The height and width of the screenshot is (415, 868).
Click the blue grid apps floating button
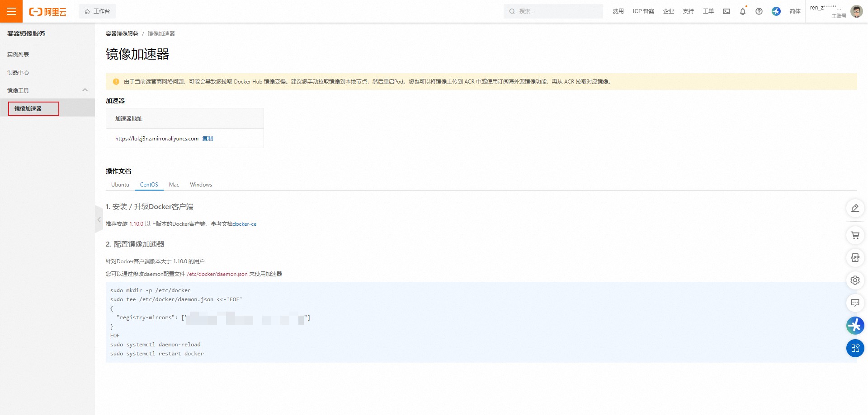pos(855,348)
